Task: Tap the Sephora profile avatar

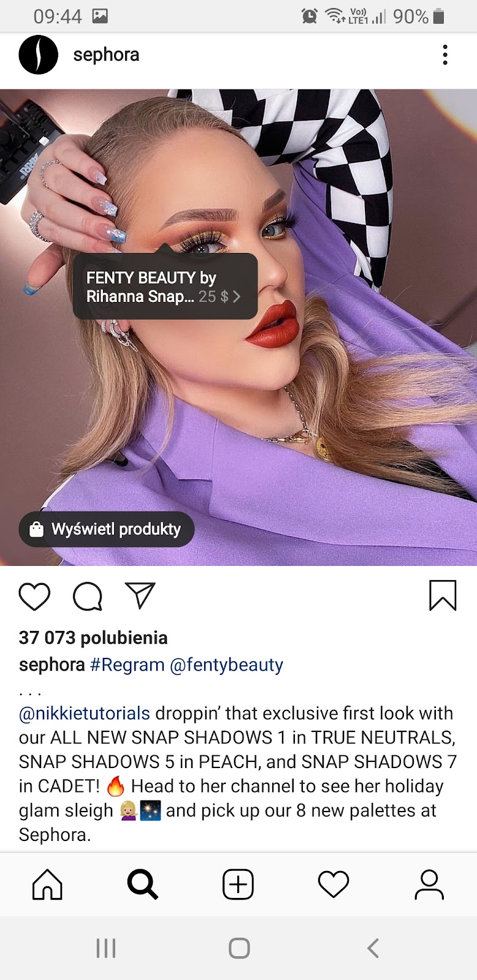Action: pyautogui.click(x=38, y=55)
